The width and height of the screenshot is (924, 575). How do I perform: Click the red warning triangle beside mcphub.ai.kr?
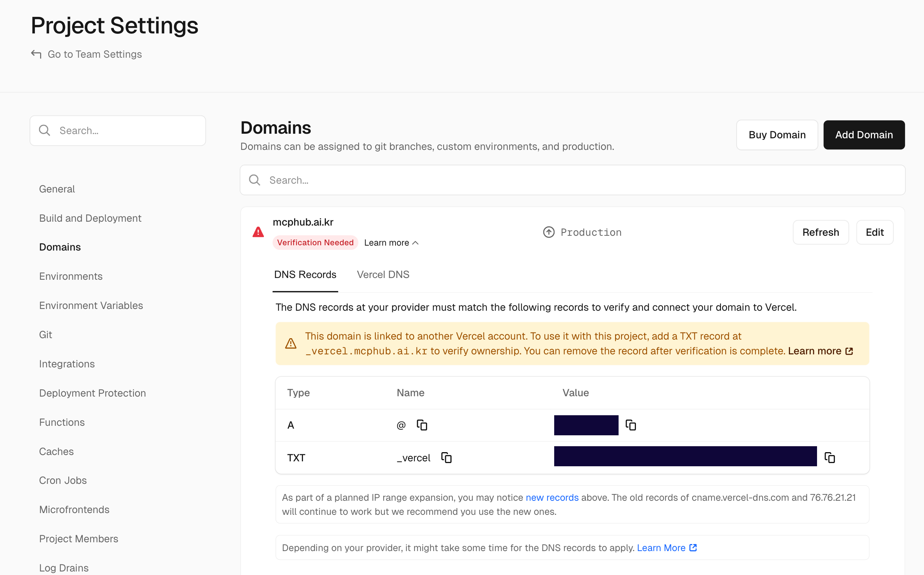pyautogui.click(x=258, y=232)
